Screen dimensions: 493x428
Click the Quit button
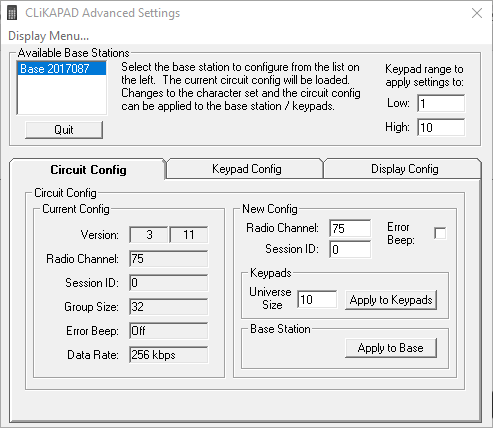coord(64,130)
